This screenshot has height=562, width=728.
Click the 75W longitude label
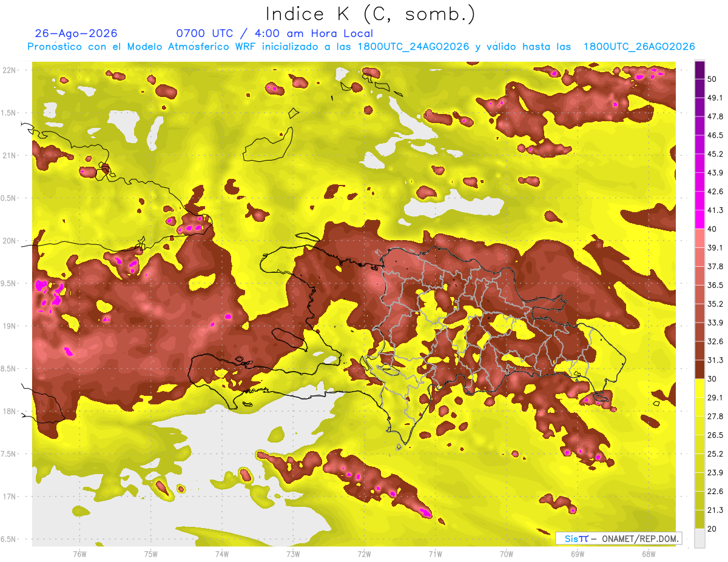coord(151,554)
